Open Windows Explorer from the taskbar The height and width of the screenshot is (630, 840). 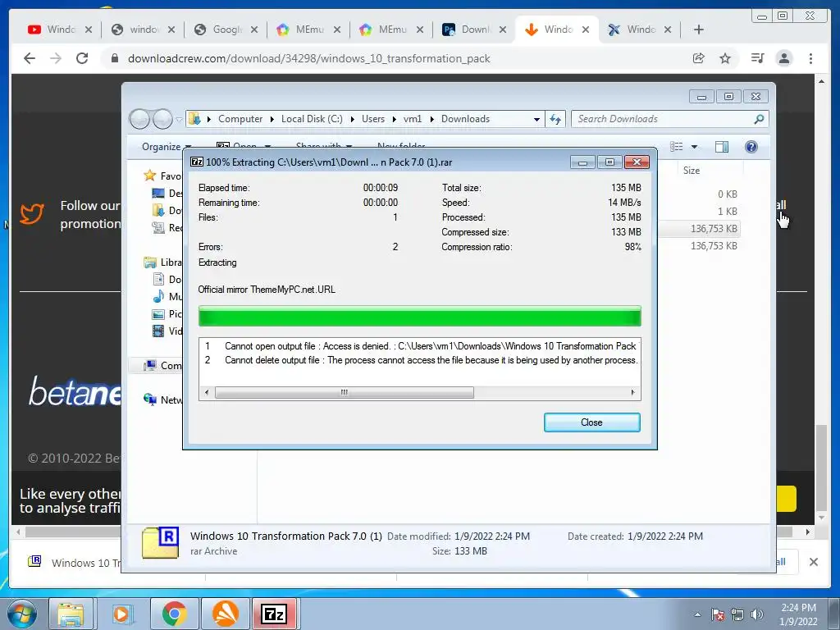71,614
